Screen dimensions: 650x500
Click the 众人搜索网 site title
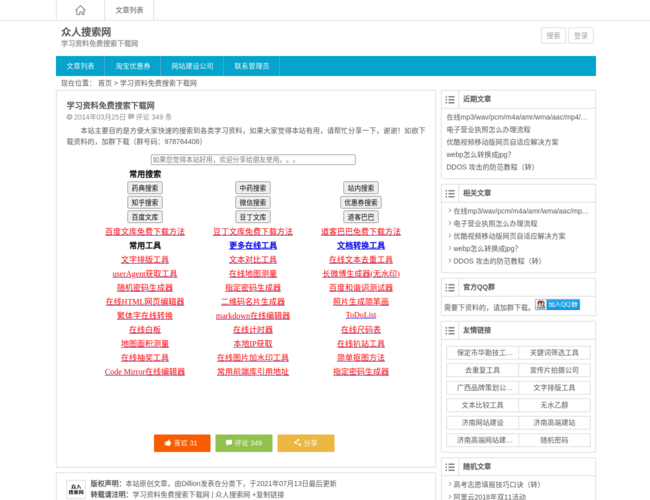[86, 32]
